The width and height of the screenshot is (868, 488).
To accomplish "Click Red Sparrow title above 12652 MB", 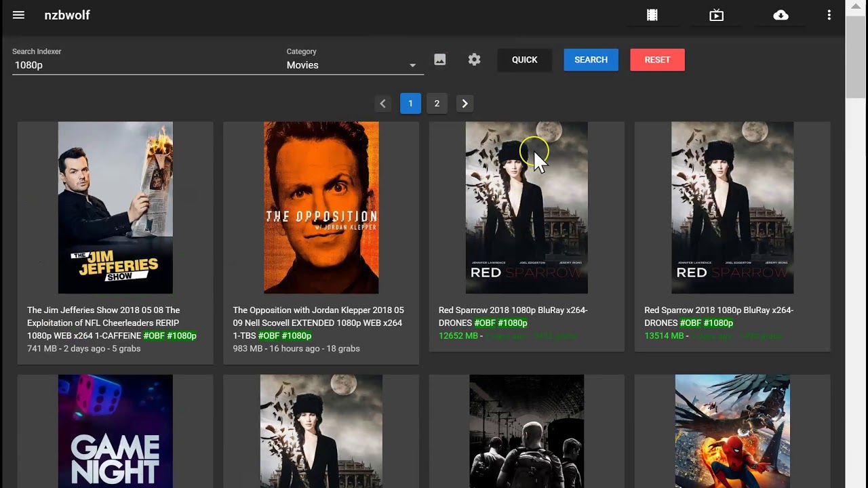I will (513, 317).
